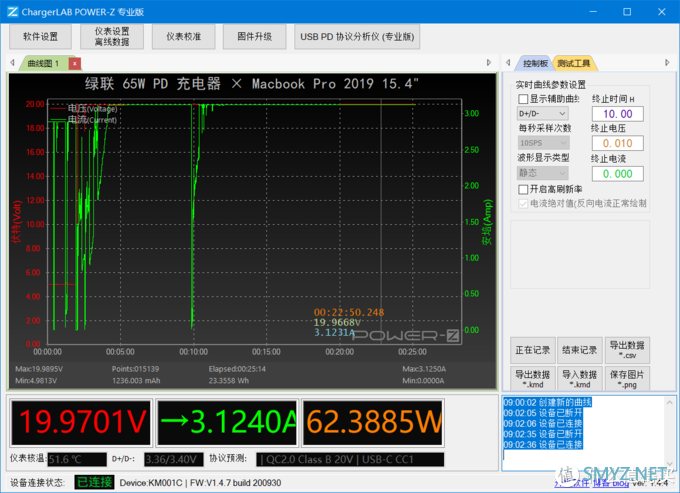Export data as .csv
Image resolution: width=680 pixels, height=493 pixels.
click(627, 350)
